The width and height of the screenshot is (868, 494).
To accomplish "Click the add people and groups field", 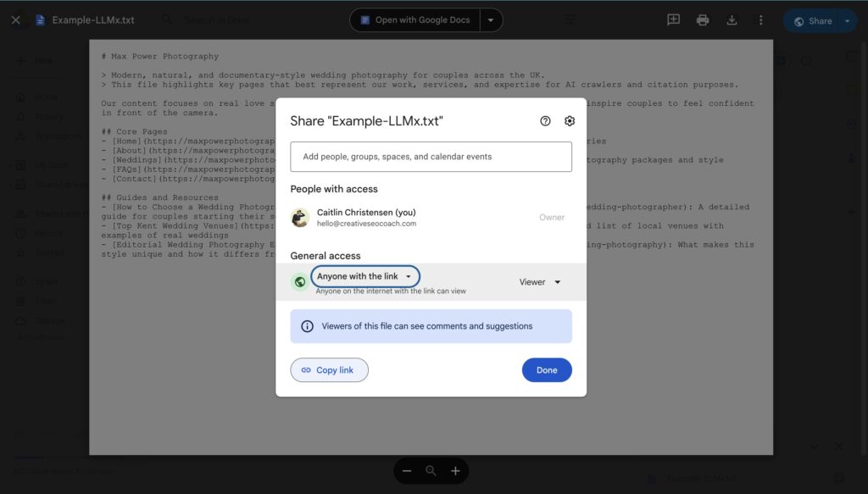I will (x=431, y=156).
